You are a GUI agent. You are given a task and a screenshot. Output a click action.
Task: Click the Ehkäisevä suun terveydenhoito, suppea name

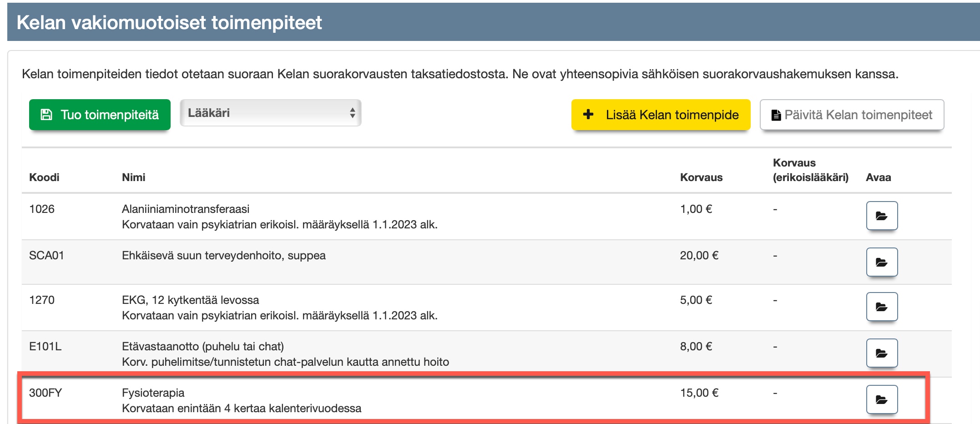[x=223, y=256]
